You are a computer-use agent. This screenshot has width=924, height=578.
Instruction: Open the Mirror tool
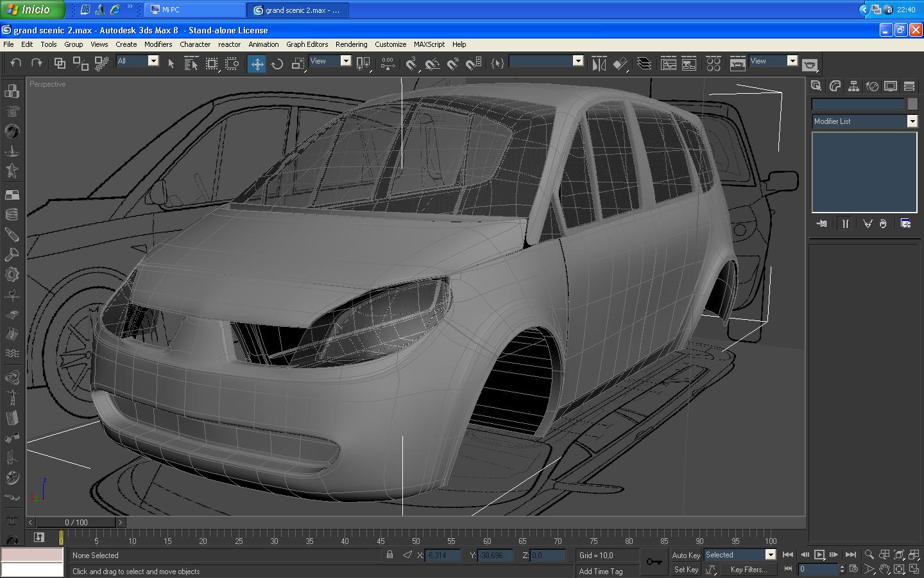(599, 64)
